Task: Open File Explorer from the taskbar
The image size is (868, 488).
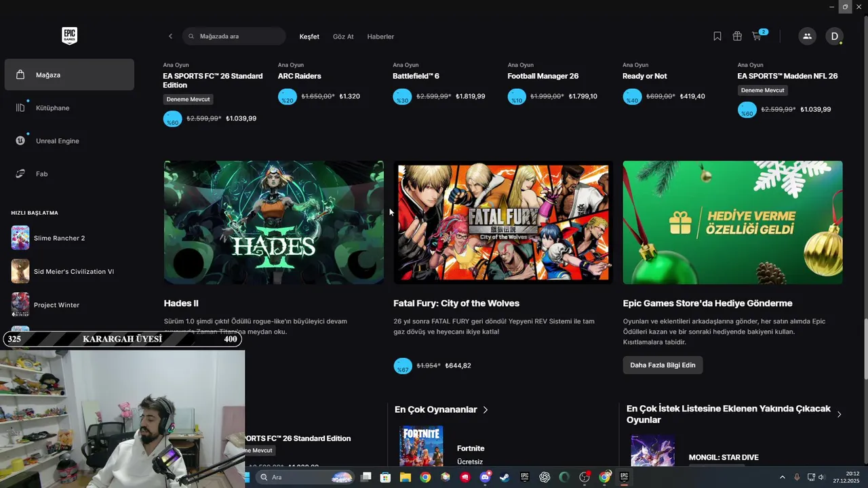Action: (x=405, y=477)
